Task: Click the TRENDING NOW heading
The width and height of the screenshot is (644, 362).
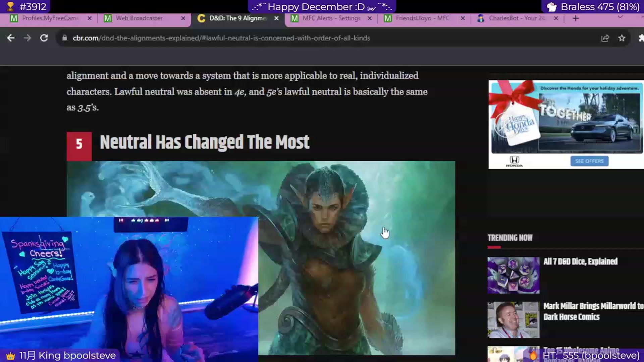Action: 510,238
